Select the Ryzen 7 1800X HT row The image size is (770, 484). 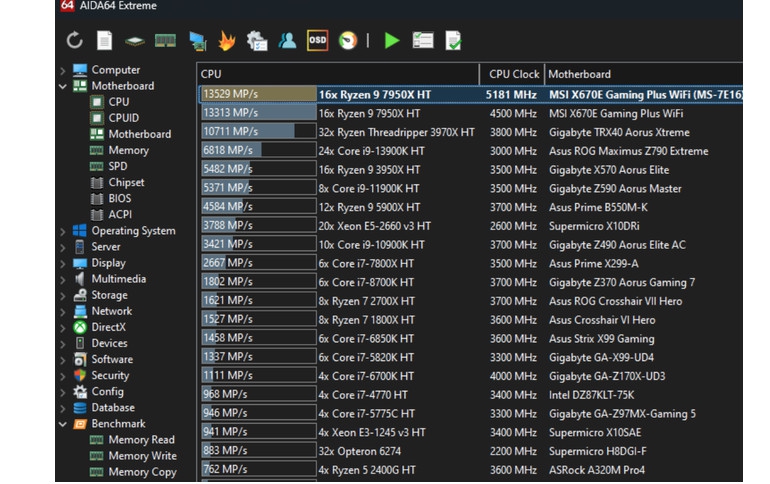pos(470,320)
